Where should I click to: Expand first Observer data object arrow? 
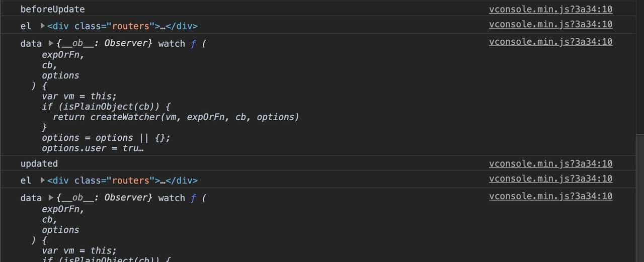51,43
